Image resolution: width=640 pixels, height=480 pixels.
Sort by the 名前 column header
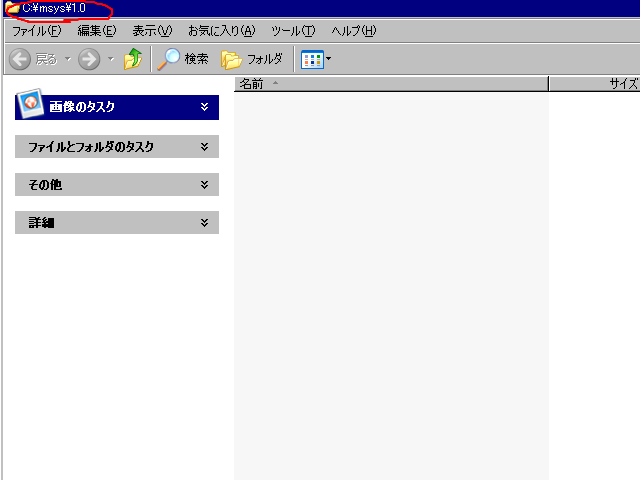click(x=391, y=84)
